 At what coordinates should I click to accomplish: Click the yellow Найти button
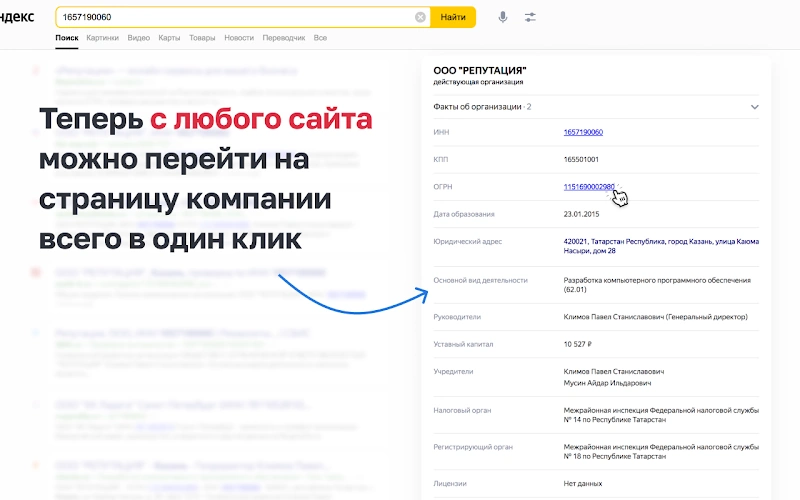[x=453, y=17]
